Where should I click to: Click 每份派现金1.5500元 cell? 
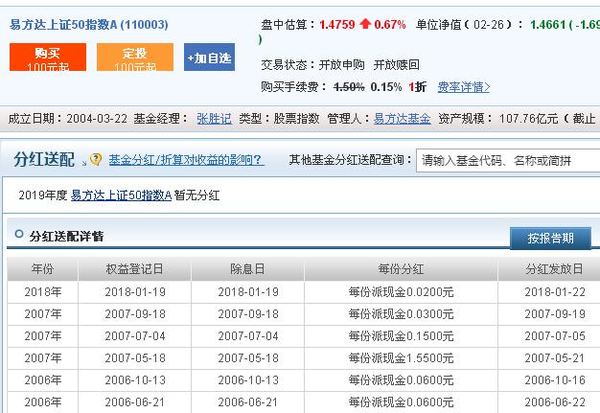pos(401,358)
